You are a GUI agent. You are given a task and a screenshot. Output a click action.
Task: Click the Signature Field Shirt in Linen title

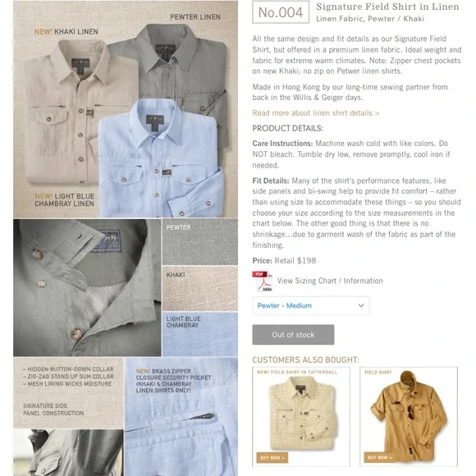tap(387, 7)
